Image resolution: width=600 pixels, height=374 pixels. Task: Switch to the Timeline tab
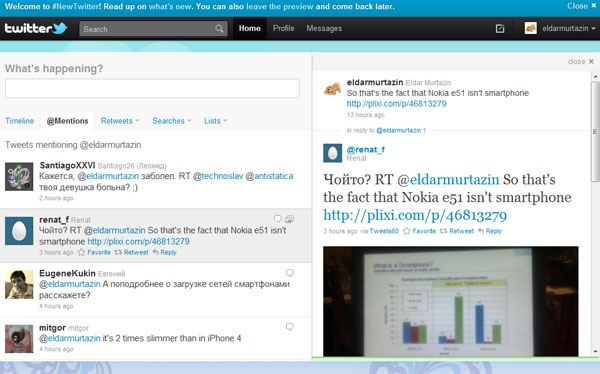pos(20,121)
